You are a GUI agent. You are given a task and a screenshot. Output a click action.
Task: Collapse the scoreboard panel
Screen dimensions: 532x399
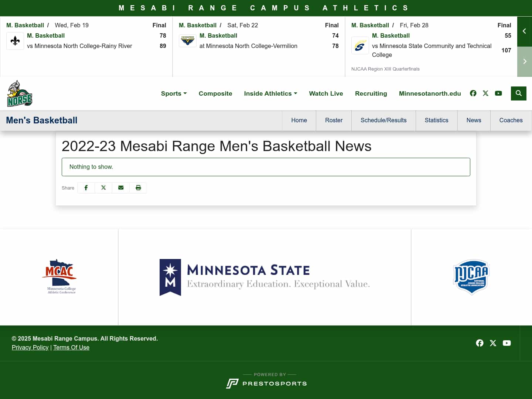click(524, 31)
